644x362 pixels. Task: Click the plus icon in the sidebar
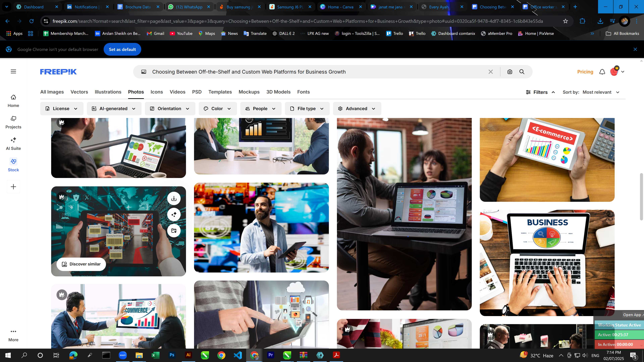13,187
